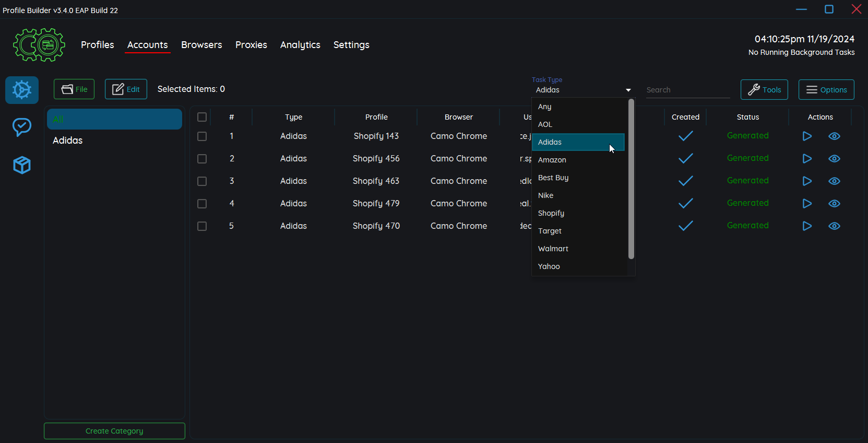Open the chat checkmark sidebar icon
868x443 pixels.
point(22,127)
